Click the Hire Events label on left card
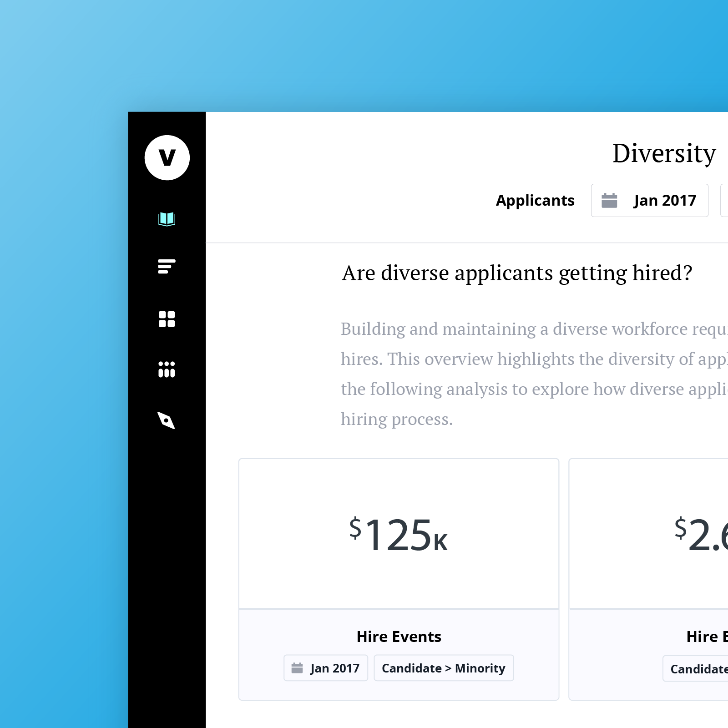 [399, 637]
